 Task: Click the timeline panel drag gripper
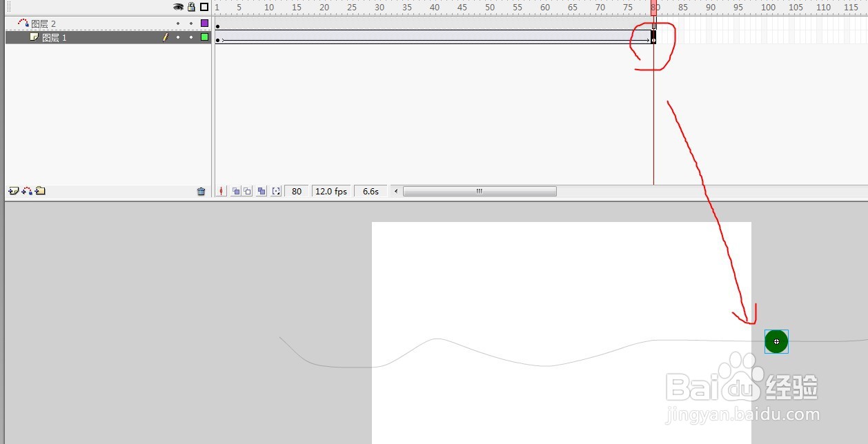click(9, 7)
